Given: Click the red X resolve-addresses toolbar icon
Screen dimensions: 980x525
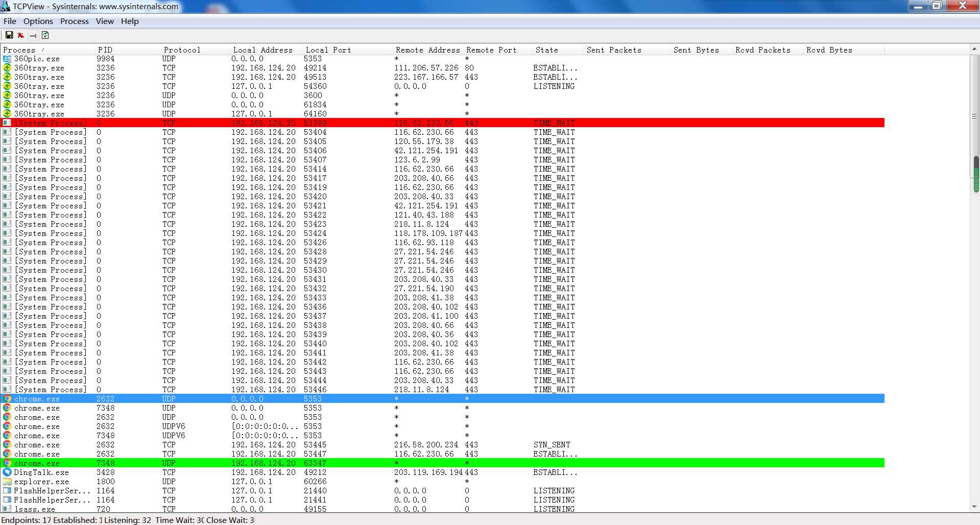Looking at the screenshot, I should tap(21, 35).
